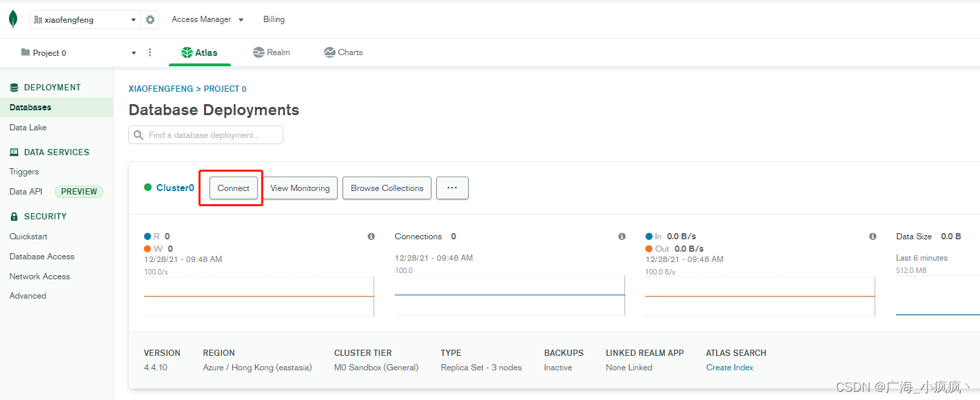Open the xiaofengfeng organization dropdown
980x400 pixels.
(85, 20)
